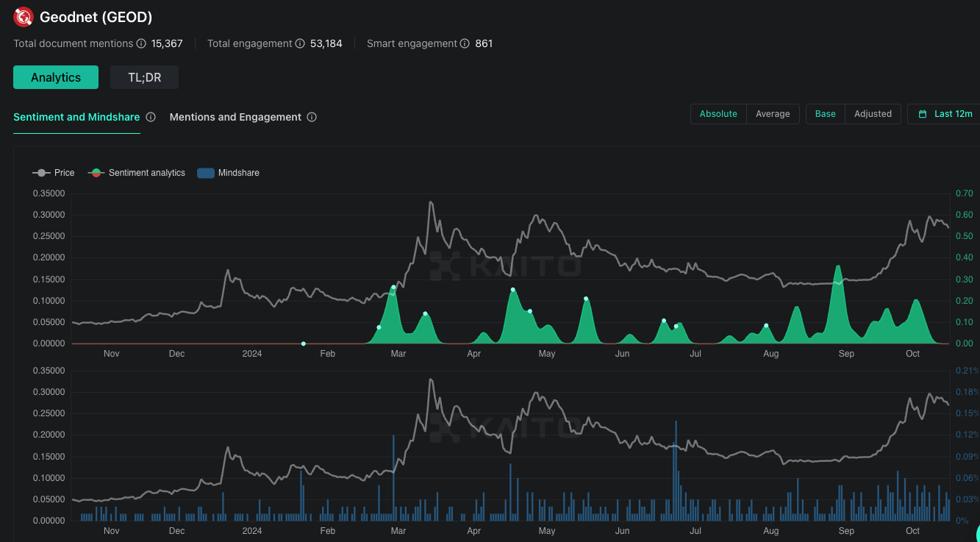
Task: Click the 861 smart engagement value
Action: [484, 43]
